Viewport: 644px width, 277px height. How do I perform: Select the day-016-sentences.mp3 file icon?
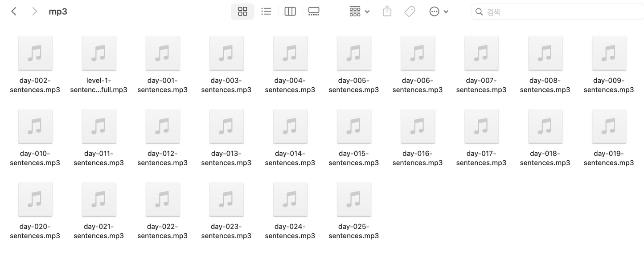click(x=418, y=126)
